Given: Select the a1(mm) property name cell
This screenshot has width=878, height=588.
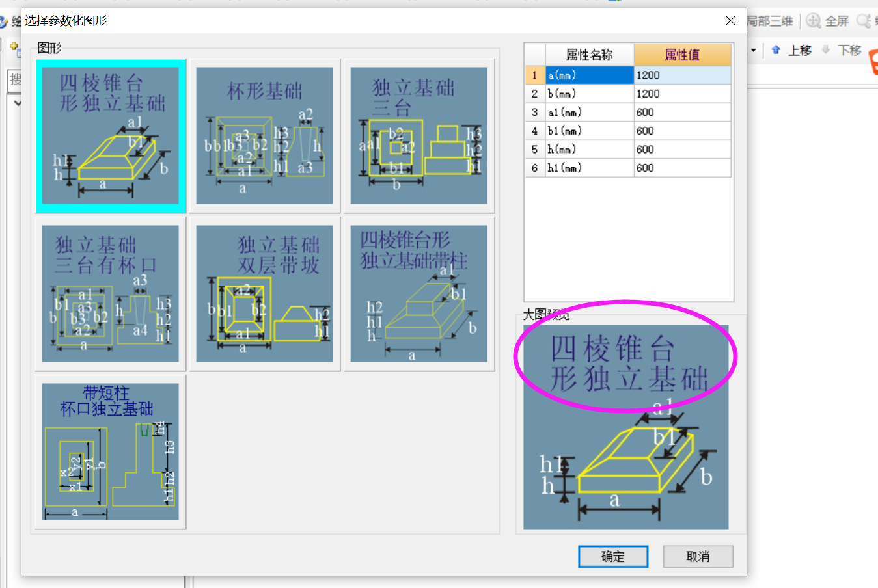Looking at the screenshot, I should 589,113.
